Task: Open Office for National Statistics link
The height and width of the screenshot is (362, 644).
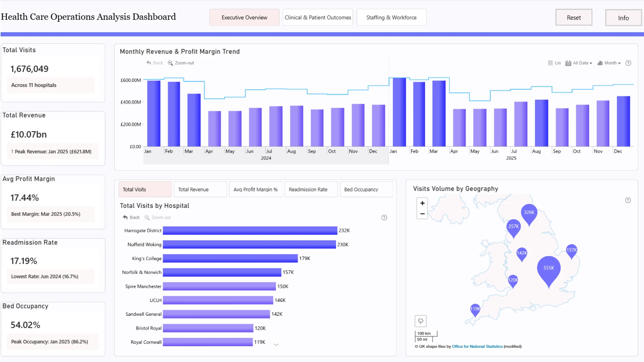Action: coord(477,347)
